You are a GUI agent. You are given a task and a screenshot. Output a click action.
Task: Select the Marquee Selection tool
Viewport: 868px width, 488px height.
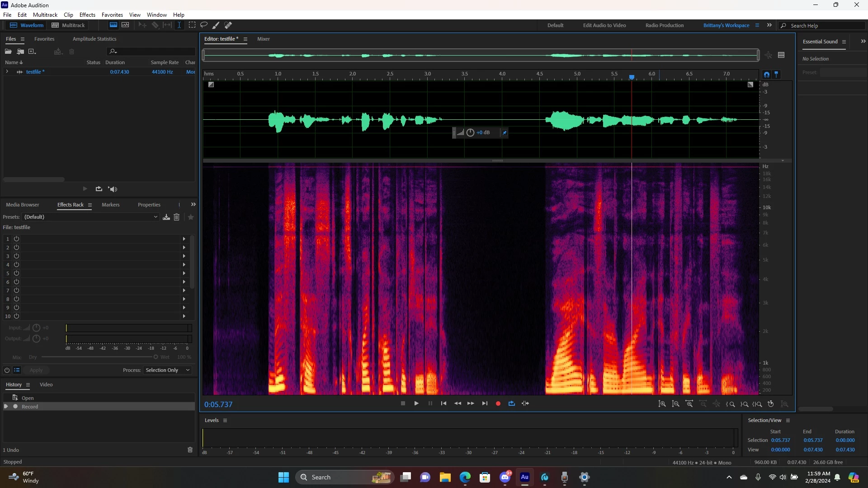(x=192, y=25)
